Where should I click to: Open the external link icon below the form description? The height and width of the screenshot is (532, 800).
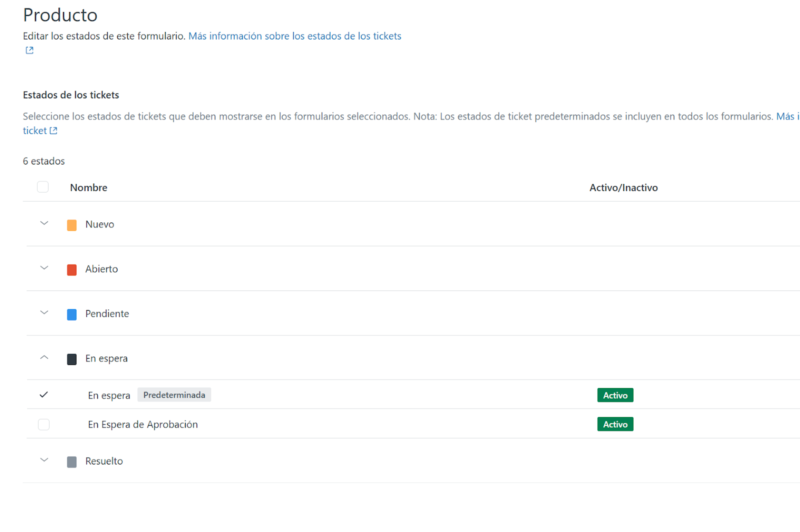(29, 50)
